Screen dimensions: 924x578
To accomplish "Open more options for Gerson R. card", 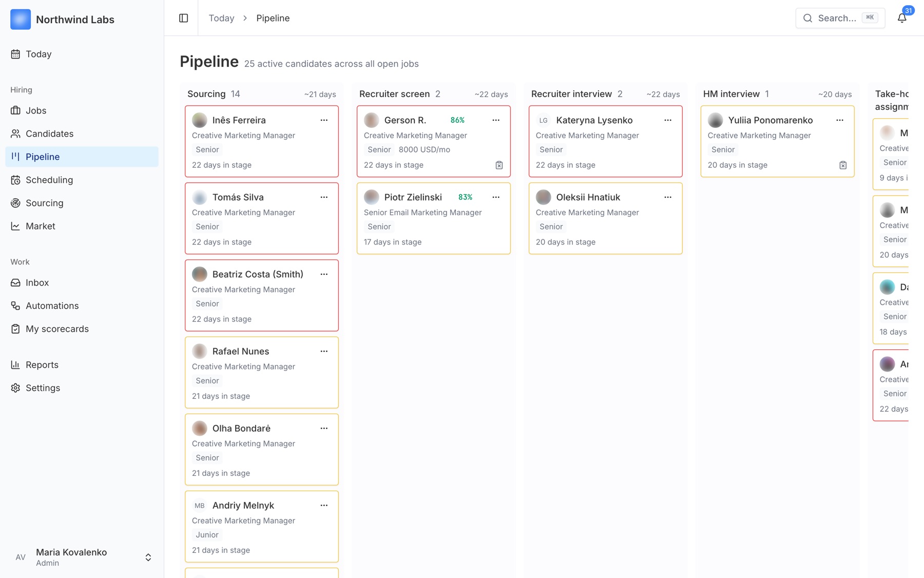I will pyautogui.click(x=496, y=120).
